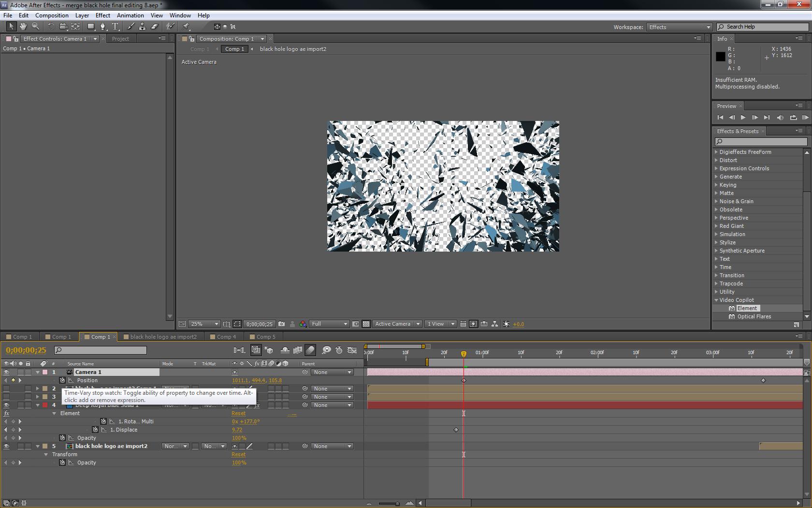
Task: Collapse the Element effect group in timeline
Action: tap(54, 413)
